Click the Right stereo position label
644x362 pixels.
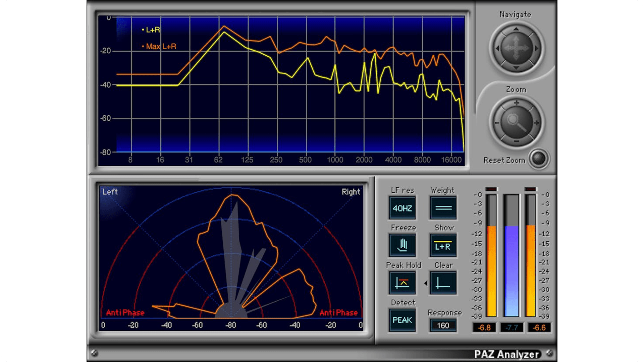(x=351, y=192)
